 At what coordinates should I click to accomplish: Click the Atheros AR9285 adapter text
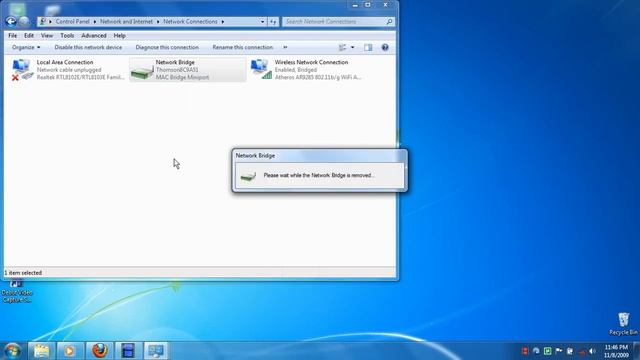pyautogui.click(x=318, y=77)
